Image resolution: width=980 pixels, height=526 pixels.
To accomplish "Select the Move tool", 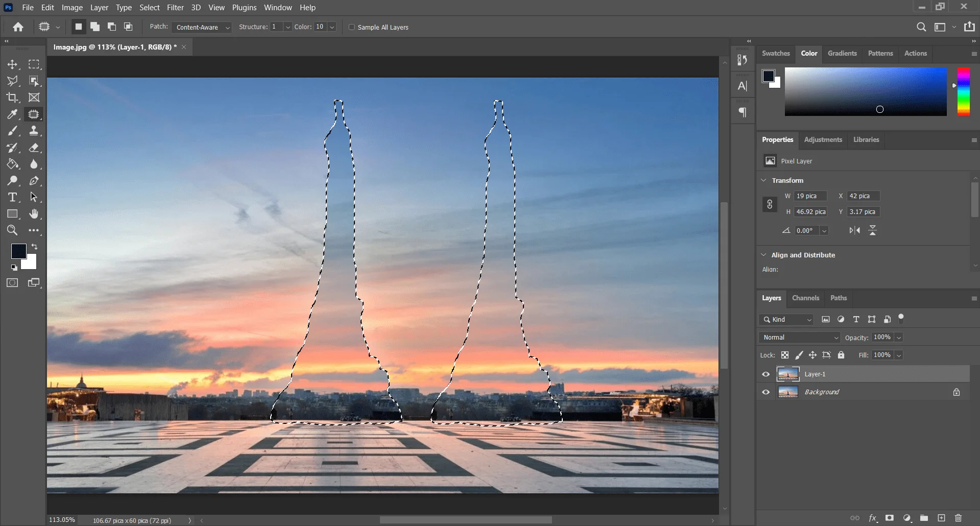I will pyautogui.click(x=12, y=64).
